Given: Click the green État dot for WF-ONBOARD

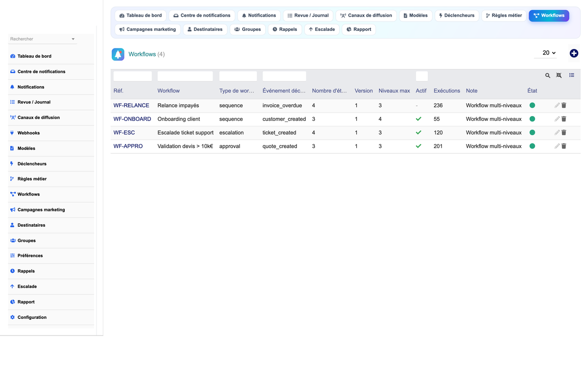Looking at the screenshot, I should pyautogui.click(x=532, y=119).
